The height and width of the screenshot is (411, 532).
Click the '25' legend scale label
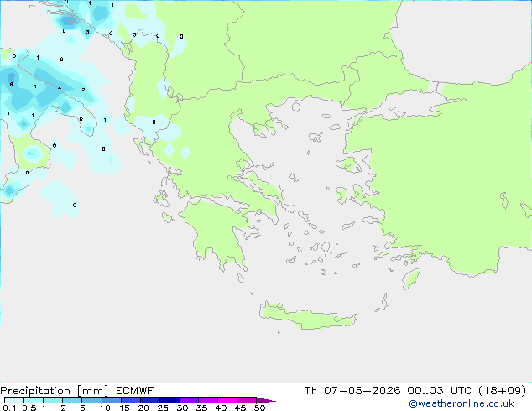coord(163,408)
